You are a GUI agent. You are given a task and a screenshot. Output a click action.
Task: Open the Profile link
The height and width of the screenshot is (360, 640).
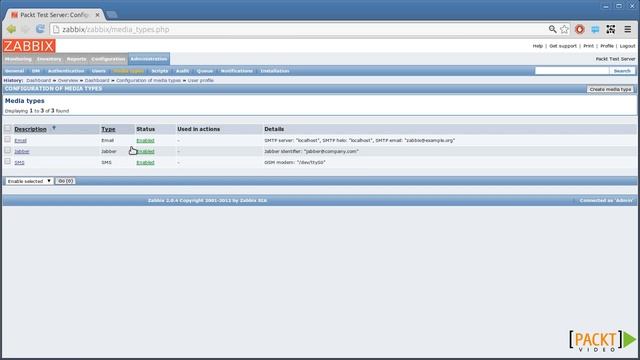[607, 46]
